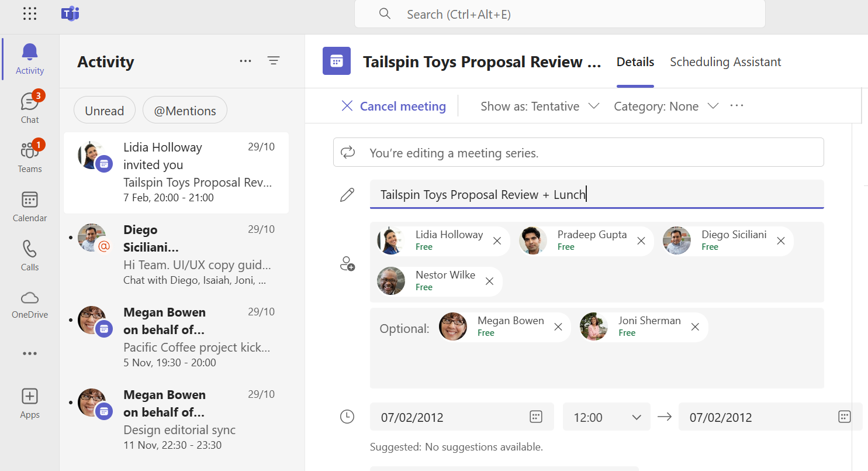Click the meeting calendar icon beside title
Viewport: 868px width, 471px height.
(x=337, y=61)
